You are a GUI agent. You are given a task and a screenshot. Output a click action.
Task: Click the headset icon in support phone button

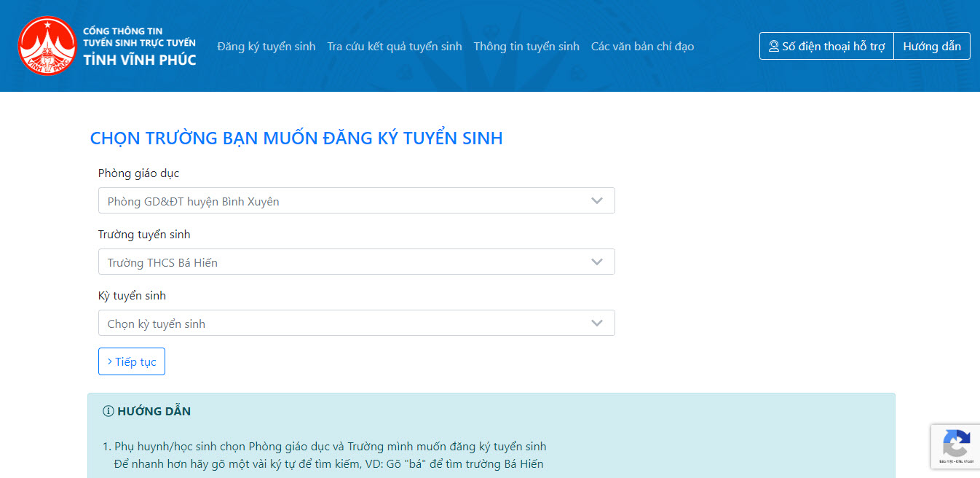(x=774, y=46)
